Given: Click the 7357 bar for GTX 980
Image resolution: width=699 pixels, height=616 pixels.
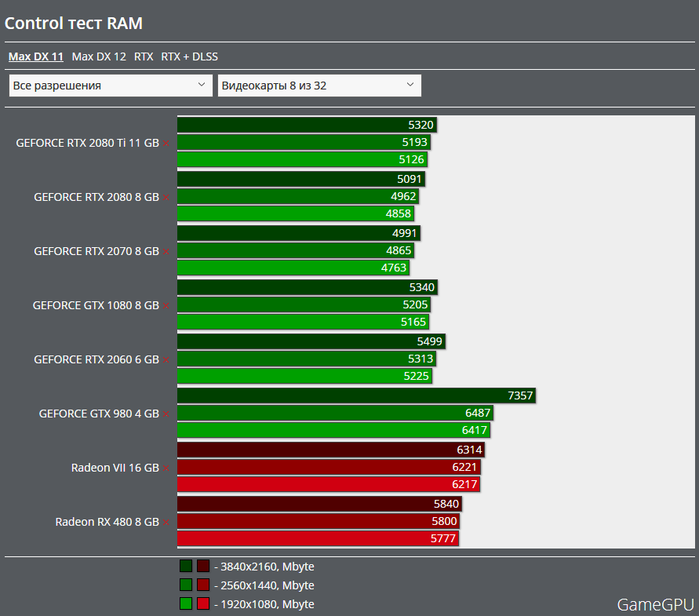Looking at the screenshot, I should click(357, 395).
